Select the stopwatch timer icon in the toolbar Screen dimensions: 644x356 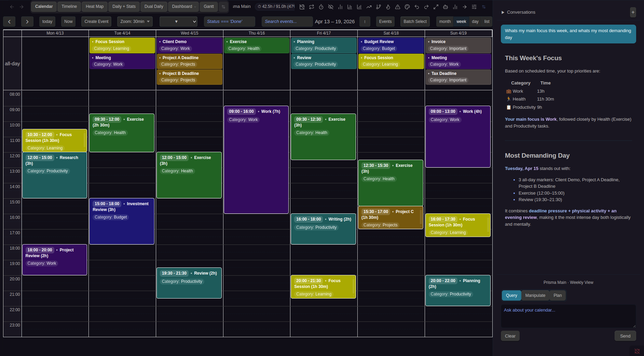click(x=321, y=7)
